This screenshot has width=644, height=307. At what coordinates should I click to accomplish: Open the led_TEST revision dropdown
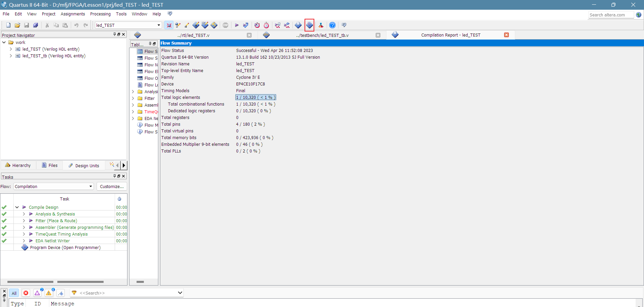click(x=159, y=25)
